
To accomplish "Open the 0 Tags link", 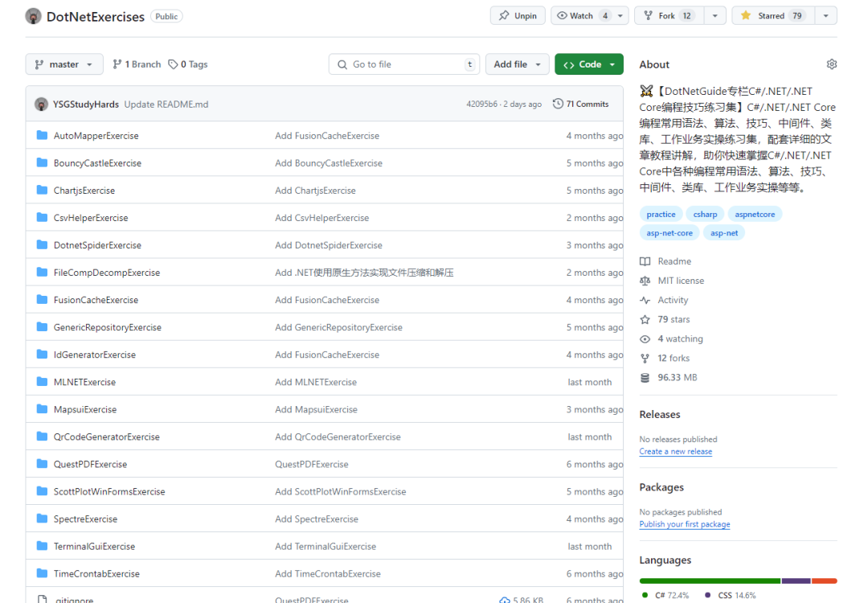I will [x=188, y=64].
